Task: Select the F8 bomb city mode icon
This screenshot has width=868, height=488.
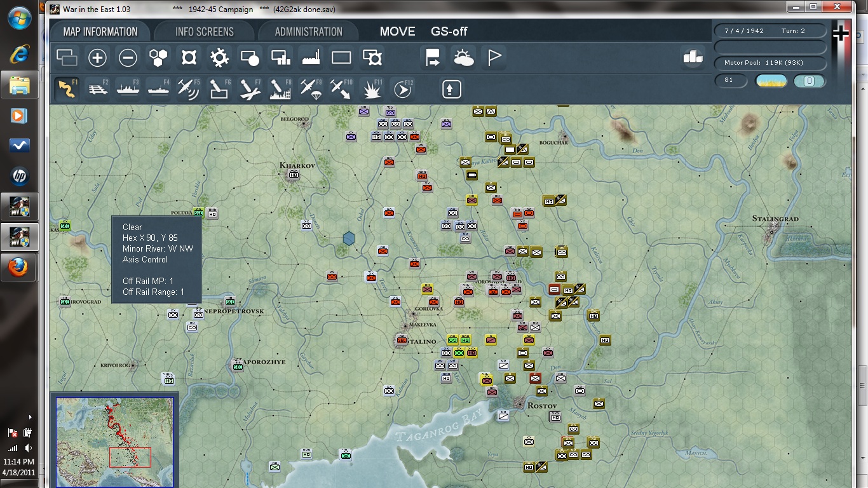Action: (x=280, y=89)
